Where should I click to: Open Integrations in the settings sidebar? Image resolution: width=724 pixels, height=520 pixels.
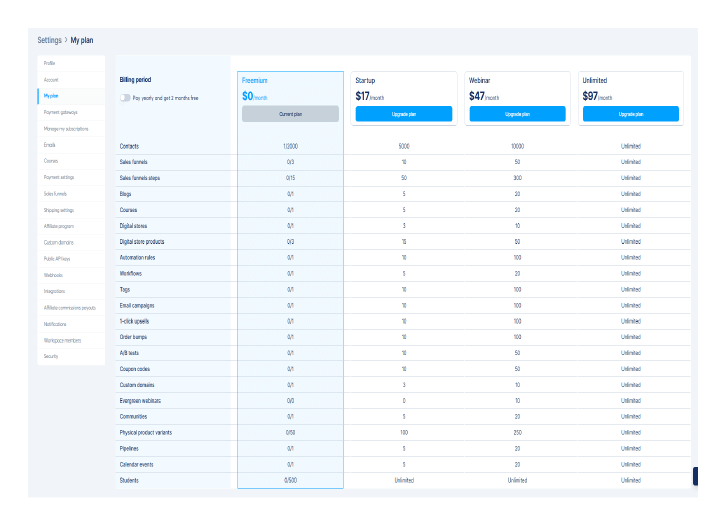tap(71, 291)
